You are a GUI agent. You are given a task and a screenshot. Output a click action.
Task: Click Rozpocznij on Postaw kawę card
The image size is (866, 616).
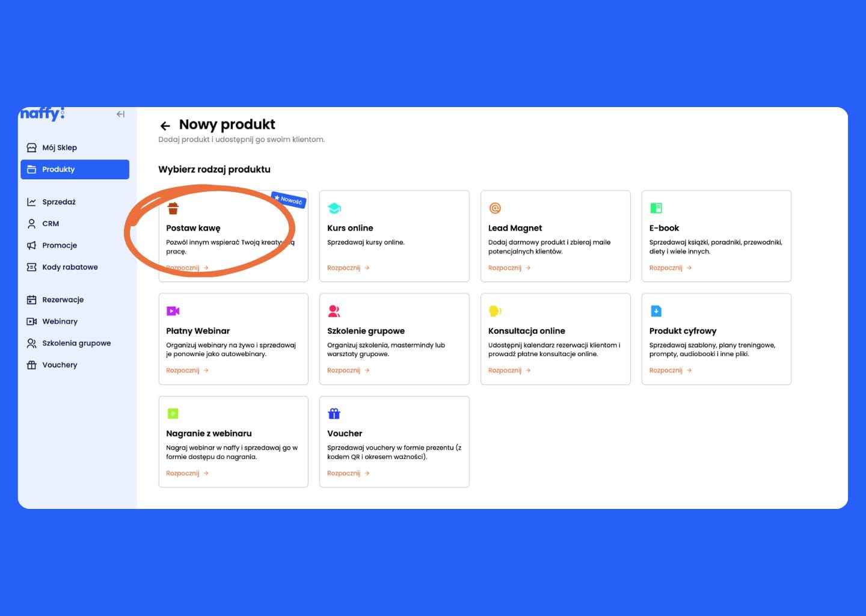tap(187, 268)
